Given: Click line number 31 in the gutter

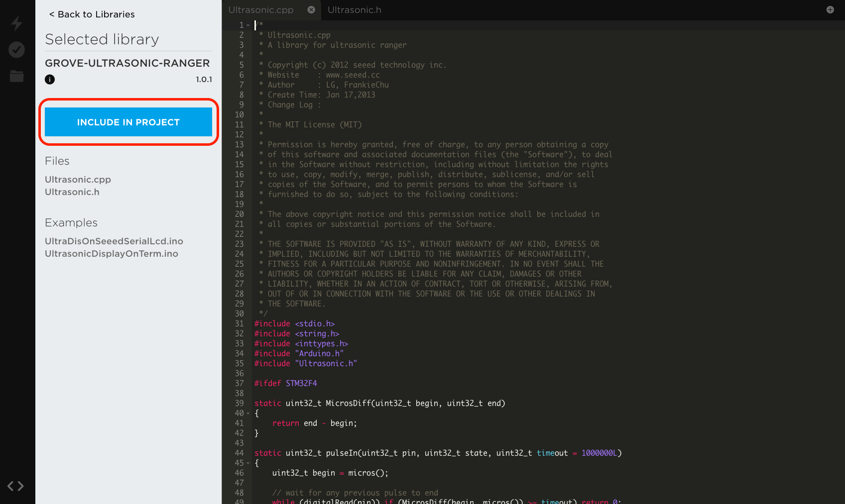Looking at the screenshot, I should click(x=239, y=324).
